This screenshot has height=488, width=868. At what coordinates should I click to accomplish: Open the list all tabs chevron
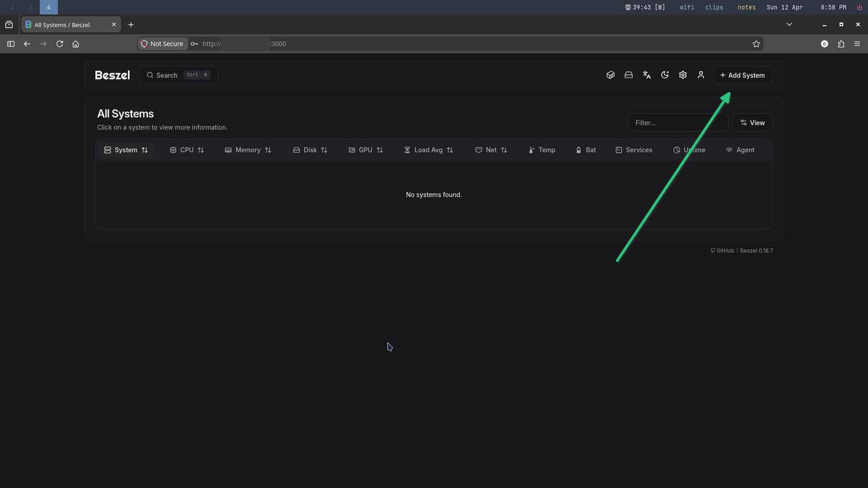tap(789, 25)
